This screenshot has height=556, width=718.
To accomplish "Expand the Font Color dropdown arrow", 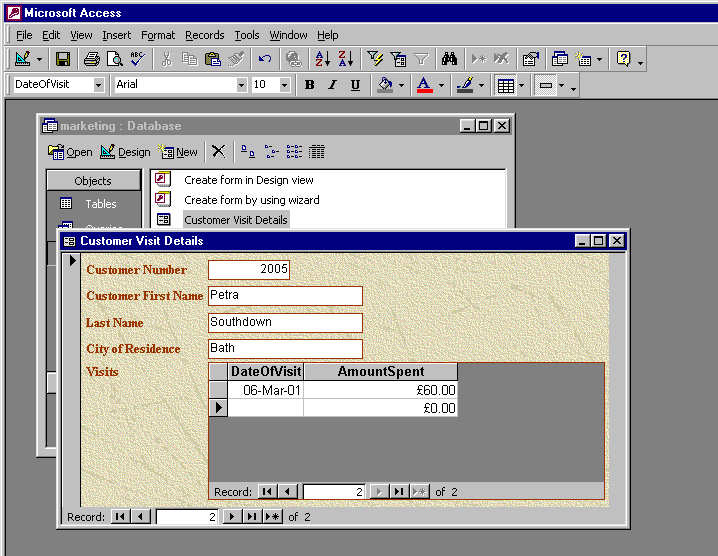I will pos(441,85).
